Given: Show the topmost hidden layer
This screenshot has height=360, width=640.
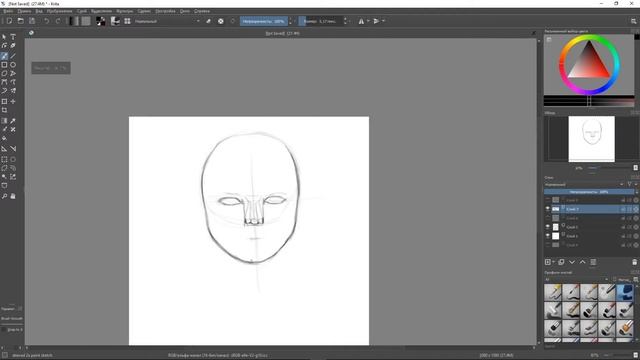Looking at the screenshot, I should [x=548, y=200].
